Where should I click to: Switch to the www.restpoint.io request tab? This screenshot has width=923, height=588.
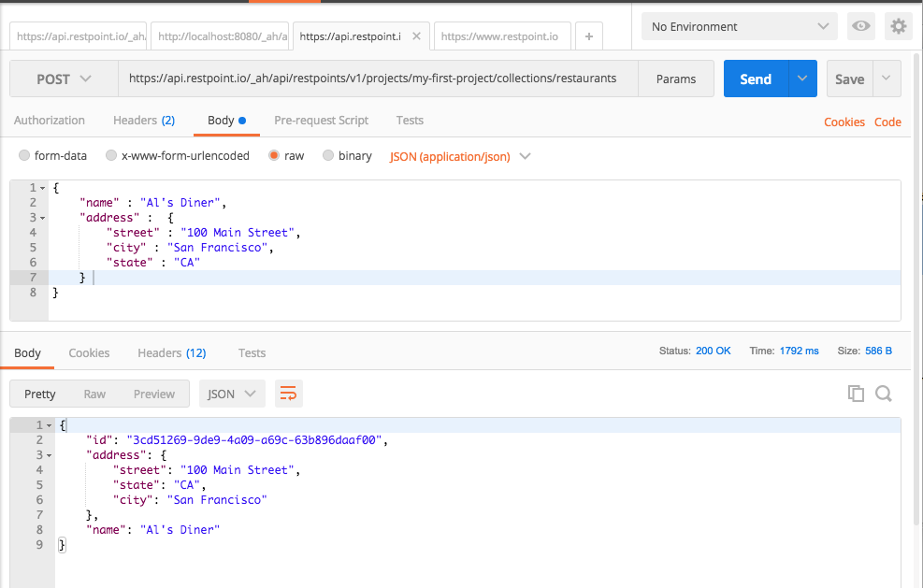[x=502, y=36]
